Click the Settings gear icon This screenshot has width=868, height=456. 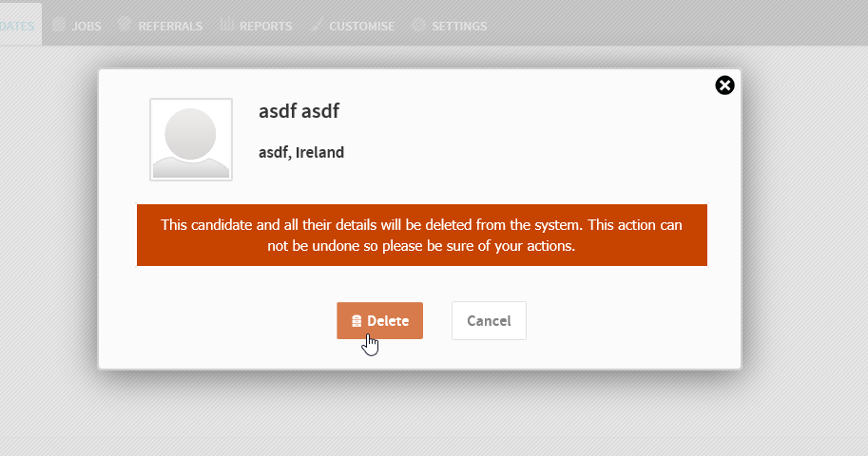pyautogui.click(x=419, y=26)
